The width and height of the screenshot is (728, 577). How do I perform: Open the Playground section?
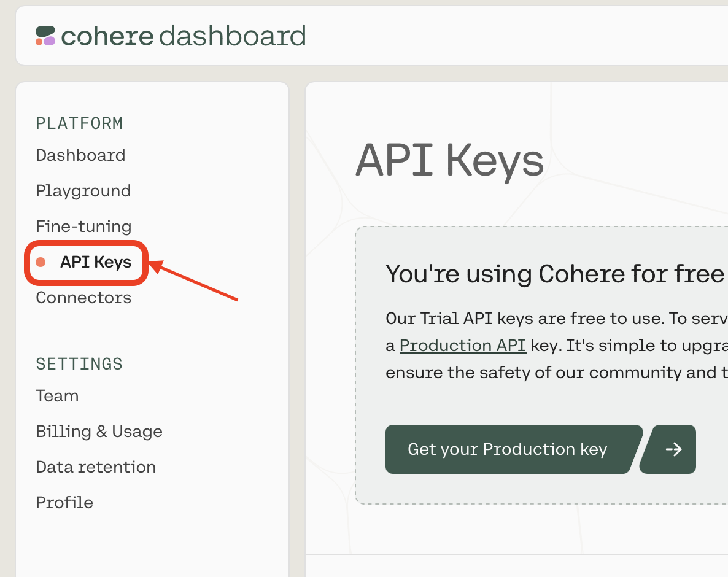pyautogui.click(x=83, y=191)
